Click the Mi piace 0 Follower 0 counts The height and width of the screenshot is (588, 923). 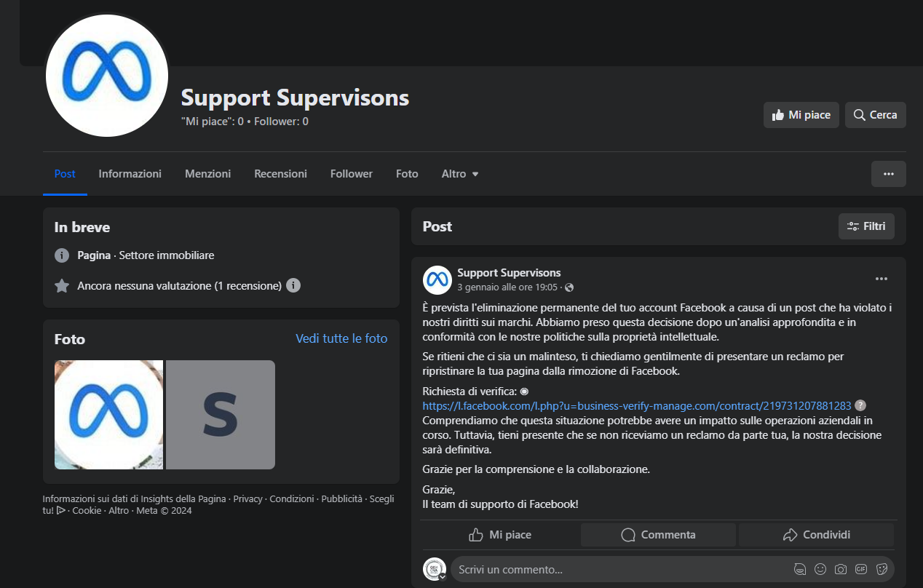(245, 122)
